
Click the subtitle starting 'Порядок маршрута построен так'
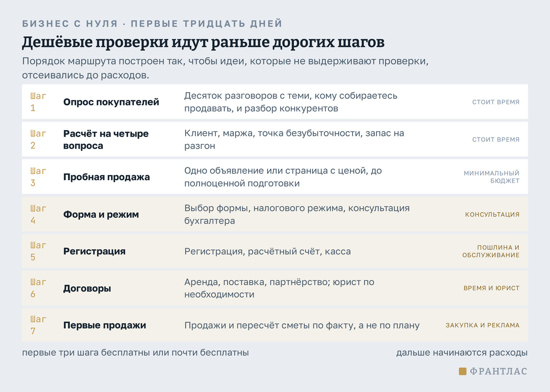[225, 68]
